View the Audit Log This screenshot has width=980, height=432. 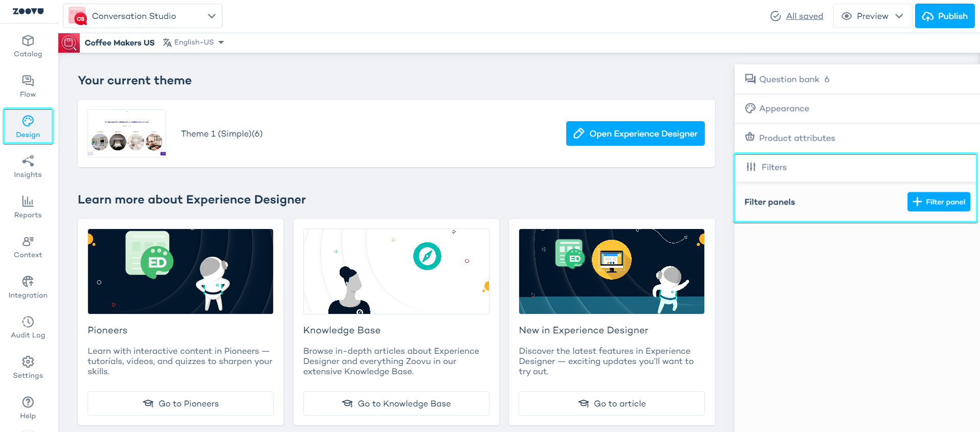tap(28, 327)
